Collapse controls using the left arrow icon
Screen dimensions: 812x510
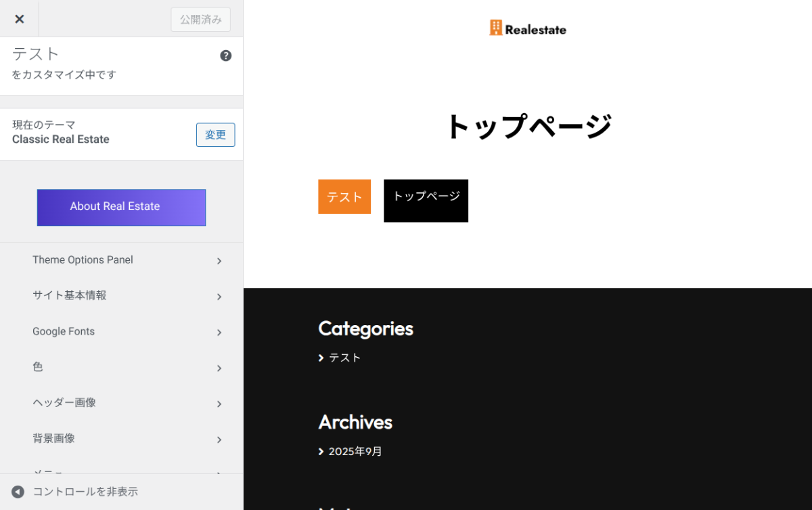click(18, 492)
